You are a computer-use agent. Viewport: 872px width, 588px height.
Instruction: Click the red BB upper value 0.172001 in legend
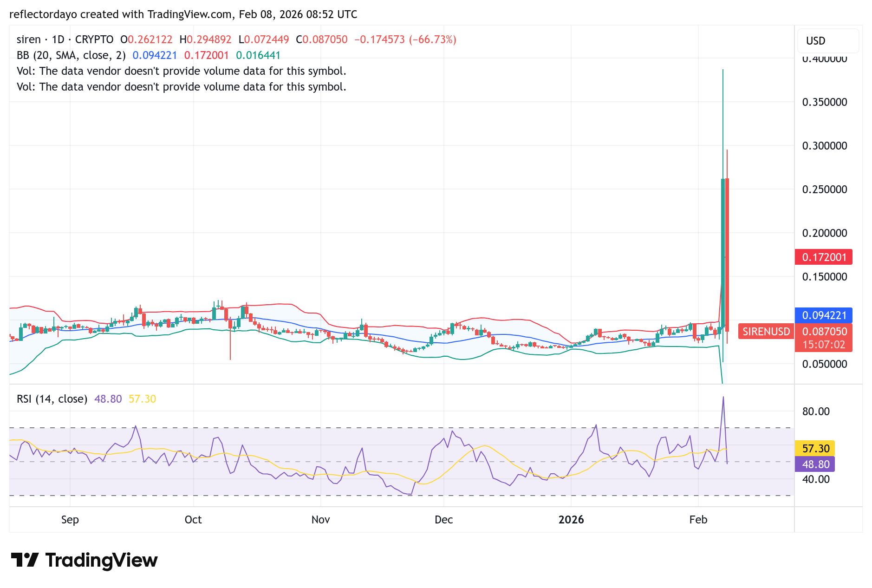tap(207, 55)
